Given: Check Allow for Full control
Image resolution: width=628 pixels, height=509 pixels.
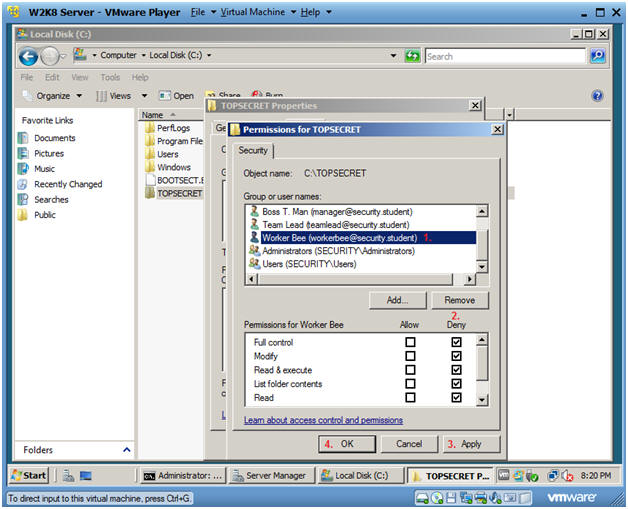Looking at the screenshot, I should [x=410, y=342].
